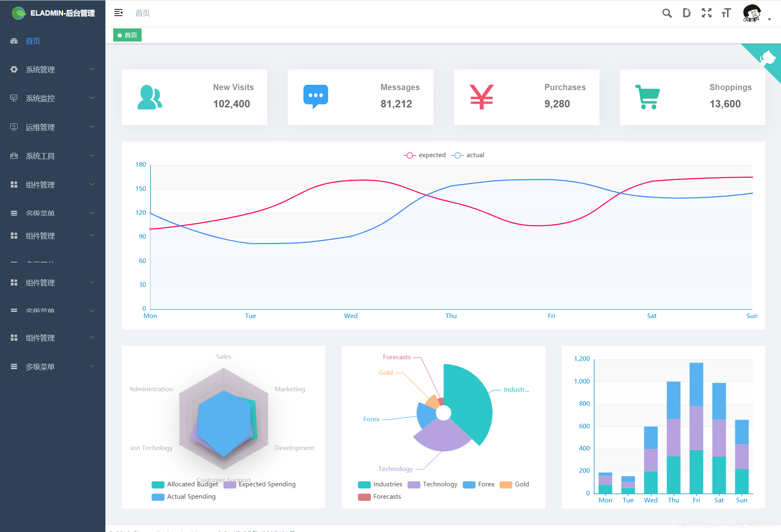Image resolution: width=781 pixels, height=532 pixels.
Task: Collapse the sidebar with the hamburger icon
Action: click(119, 13)
